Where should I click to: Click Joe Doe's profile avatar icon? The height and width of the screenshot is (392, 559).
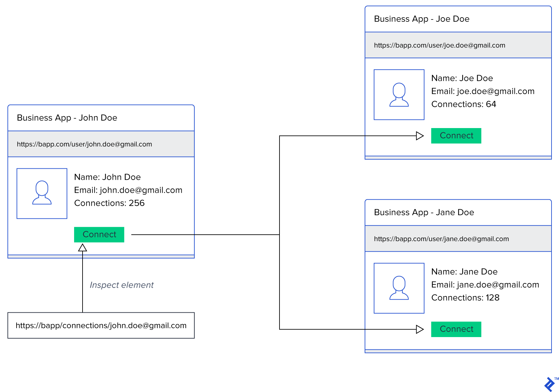click(x=399, y=95)
